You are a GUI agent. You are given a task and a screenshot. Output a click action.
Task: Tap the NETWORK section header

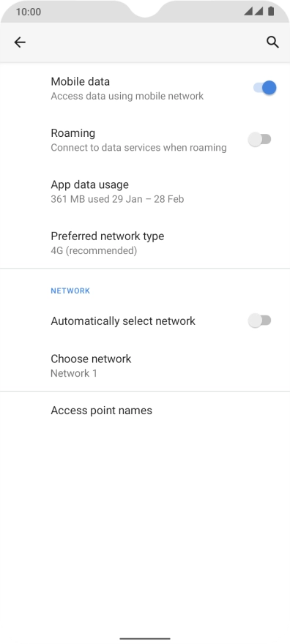coord(70,291)
